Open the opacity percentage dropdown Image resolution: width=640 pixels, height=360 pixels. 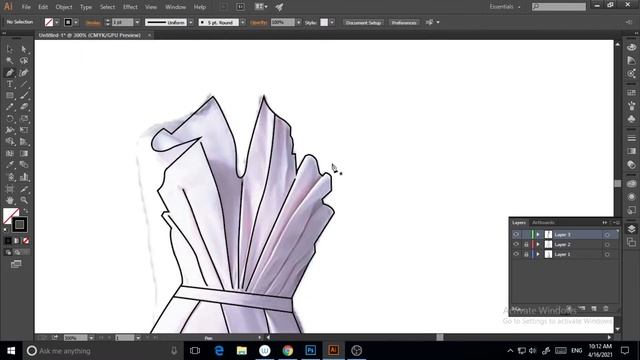click(x=298, y=22)
